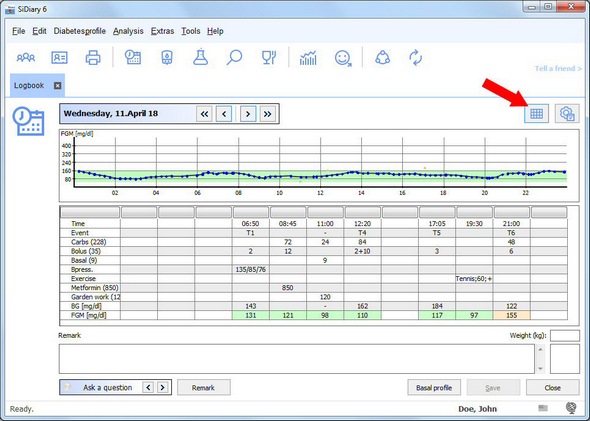The image size is (590, 421).
Task: Open the Analysis menu
Action: click(x=128, y=31)
